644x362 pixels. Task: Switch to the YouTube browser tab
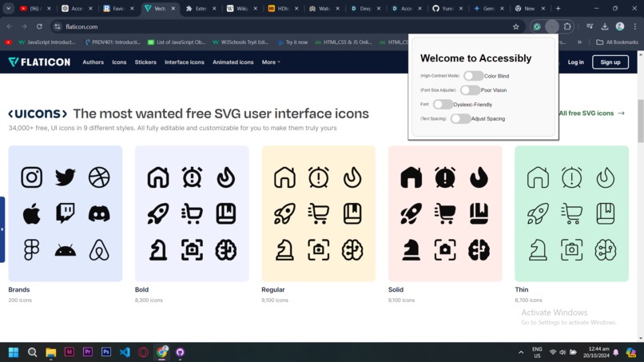click(x=35, y=8)
